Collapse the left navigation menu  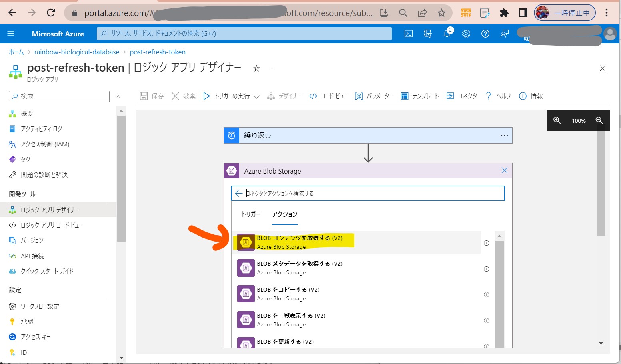point(119,96)
